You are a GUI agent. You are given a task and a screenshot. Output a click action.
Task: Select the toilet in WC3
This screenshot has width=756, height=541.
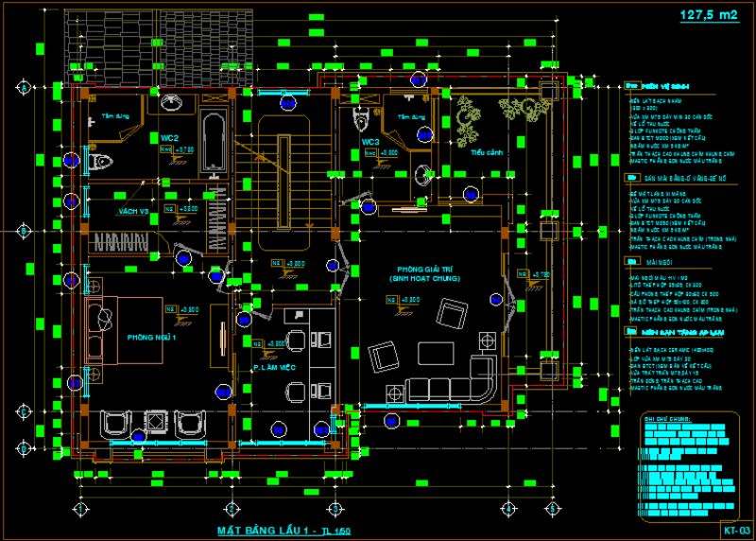(360, 119)
